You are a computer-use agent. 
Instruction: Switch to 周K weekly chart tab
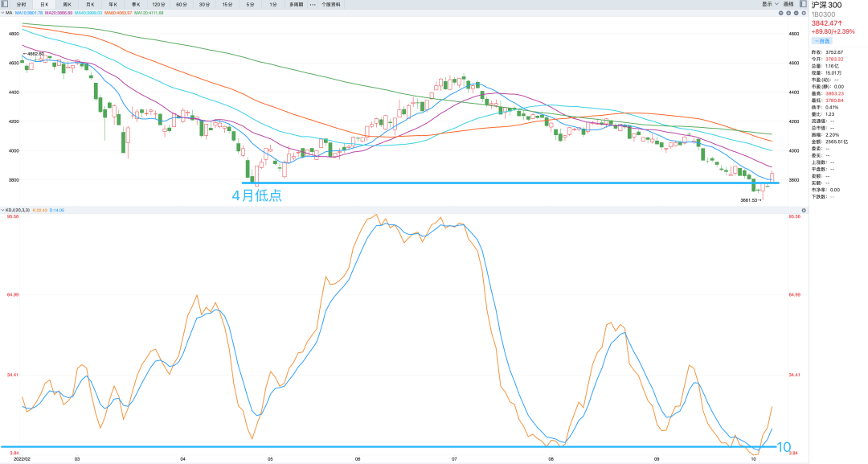(68, 4)
